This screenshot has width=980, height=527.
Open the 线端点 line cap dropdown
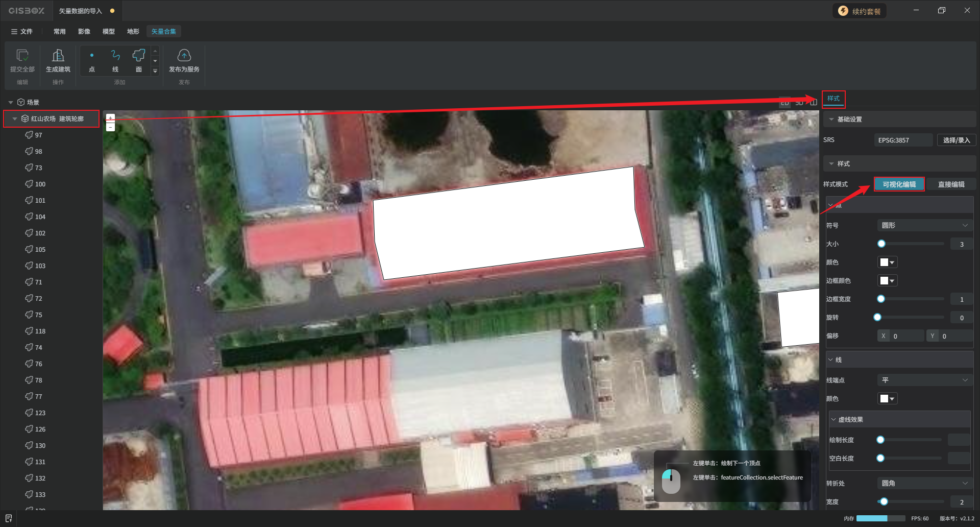[x=924, y=380]
